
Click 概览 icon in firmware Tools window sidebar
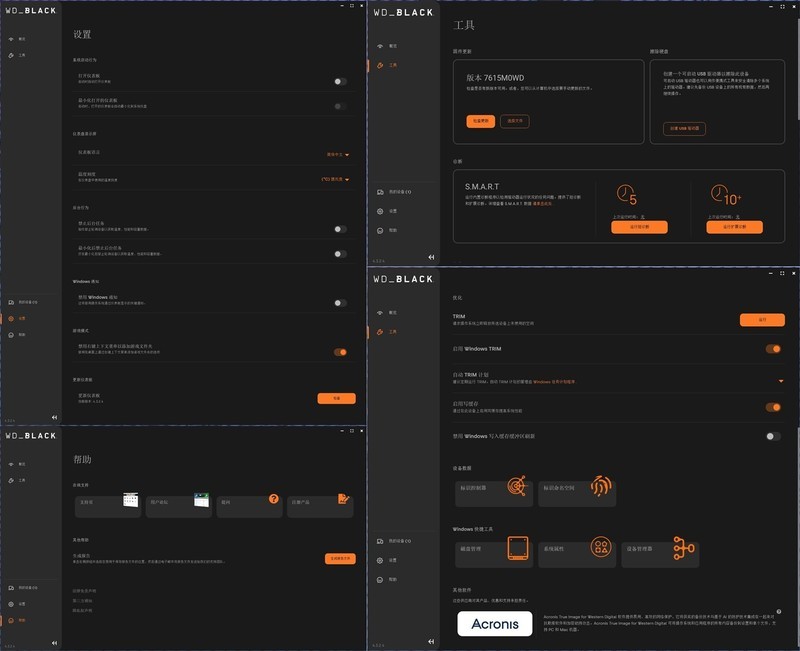(380, 46)
